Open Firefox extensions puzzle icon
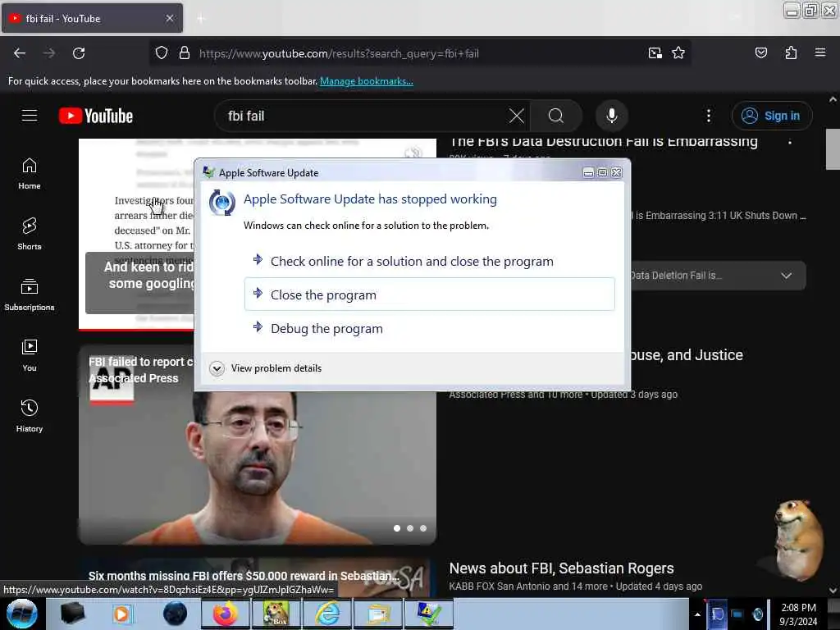Image resolution: width=840 pixels, height=630 pixels. click(791, 52)
